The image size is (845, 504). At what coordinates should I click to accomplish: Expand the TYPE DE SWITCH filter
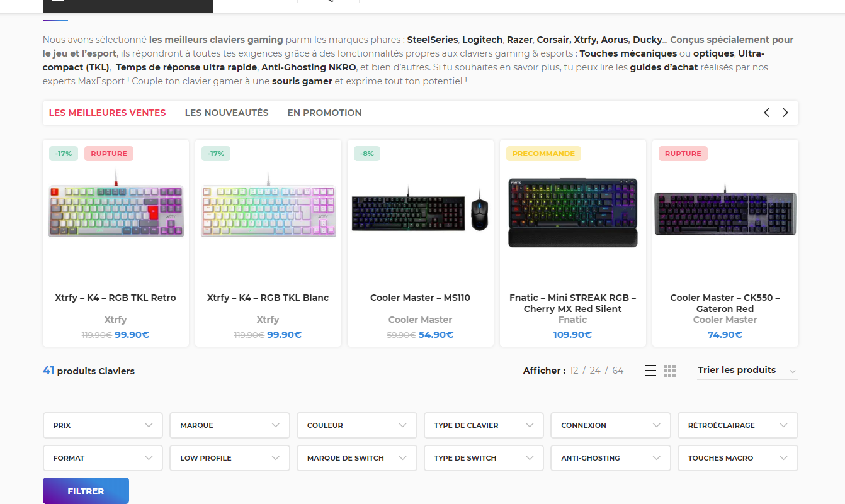484,458
